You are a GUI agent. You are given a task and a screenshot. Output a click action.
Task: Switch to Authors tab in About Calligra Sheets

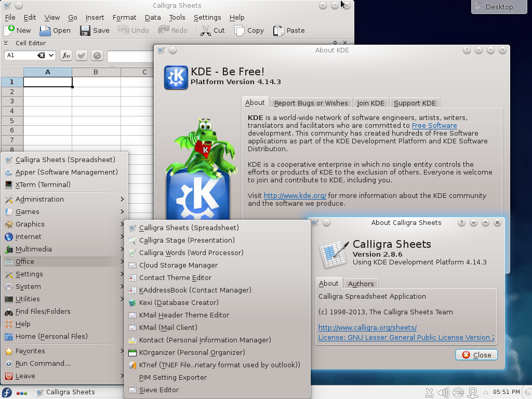(361, 284)
